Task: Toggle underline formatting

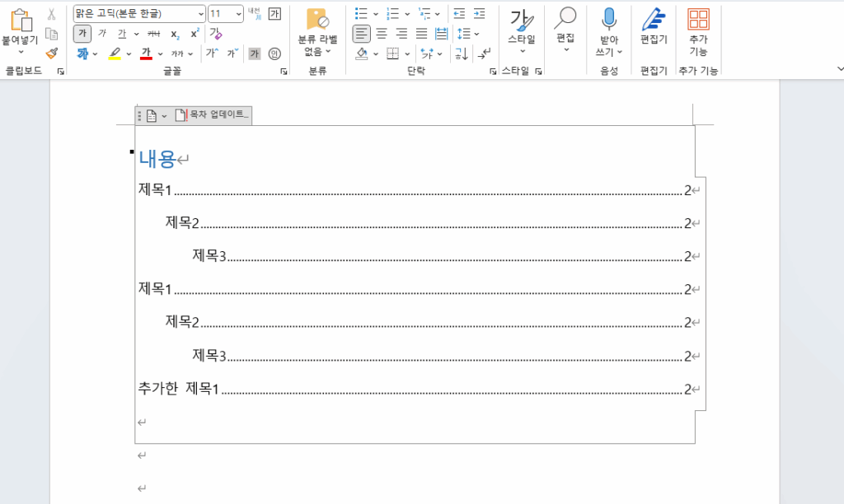Action: pyautogui.click(x=123, y=33)
